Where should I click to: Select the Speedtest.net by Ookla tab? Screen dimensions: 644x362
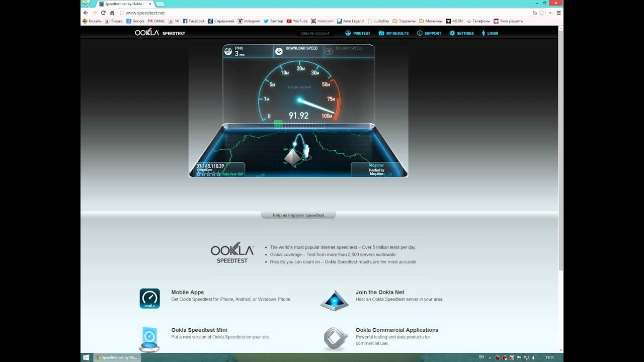[x=124, y=4]
